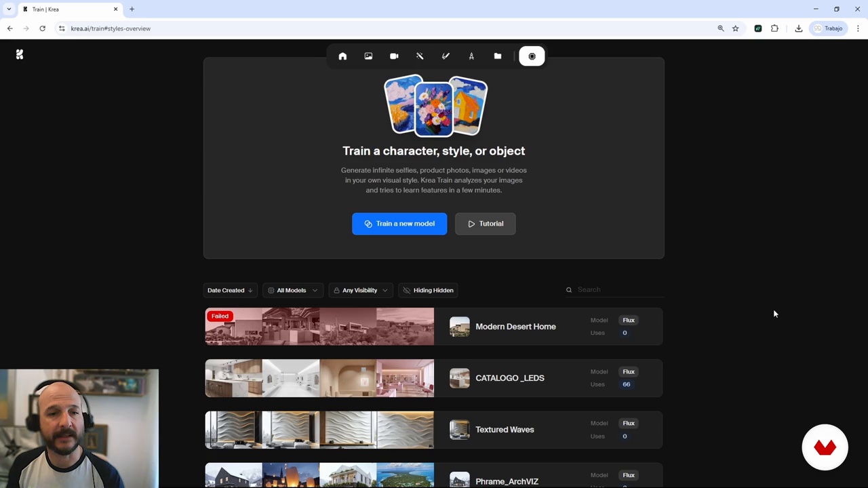Open the Edit pen-nib icon in toolbar
The image size is (868, 488).
pos(471,56)
